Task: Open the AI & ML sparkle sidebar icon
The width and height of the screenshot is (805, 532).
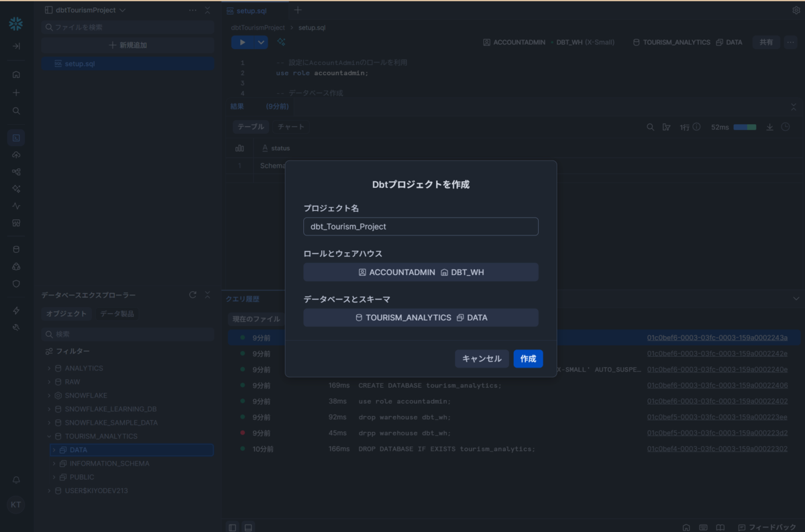Action: (x=16, y=189)
